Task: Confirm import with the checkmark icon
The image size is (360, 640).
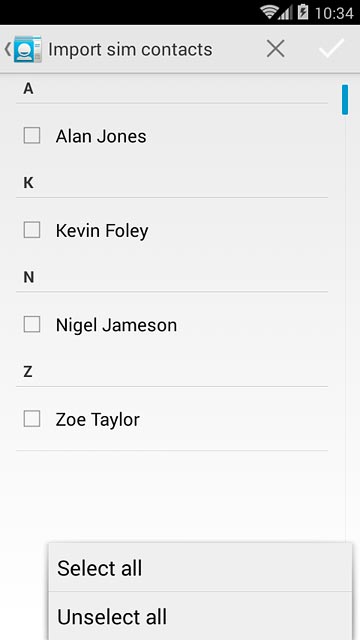Action: point(332,49)
